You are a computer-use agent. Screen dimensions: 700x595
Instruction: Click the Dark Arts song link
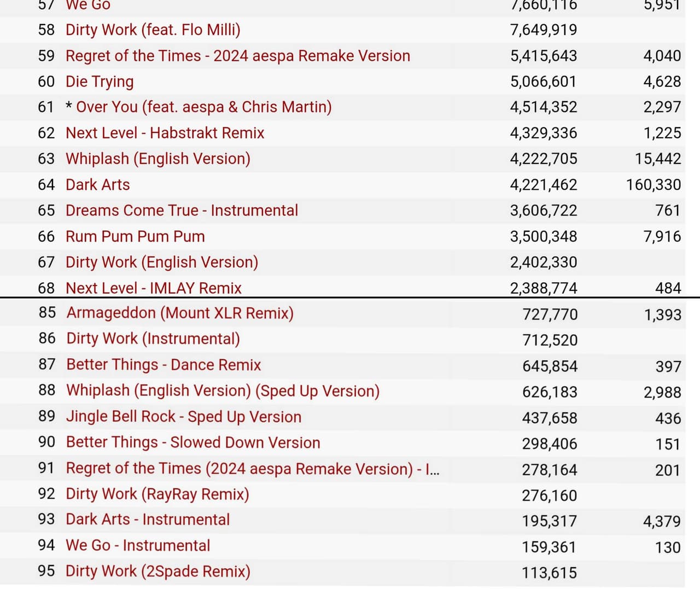(x=97, y=185)
